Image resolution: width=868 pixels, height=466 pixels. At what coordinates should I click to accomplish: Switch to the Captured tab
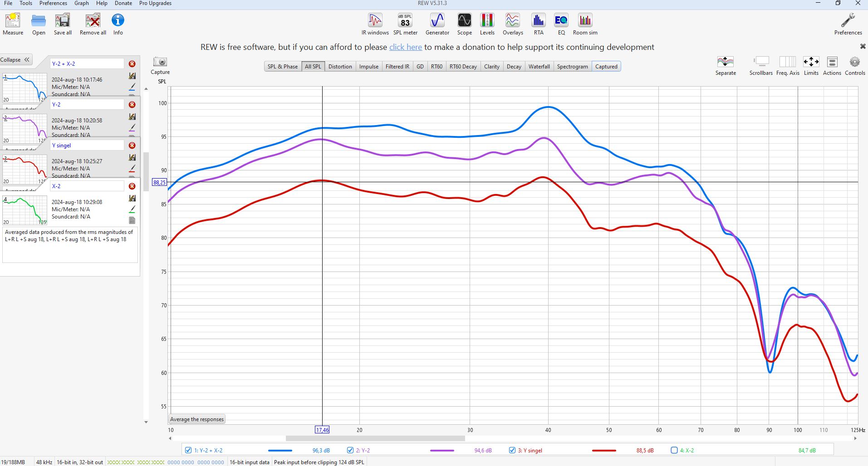point(606,66)
